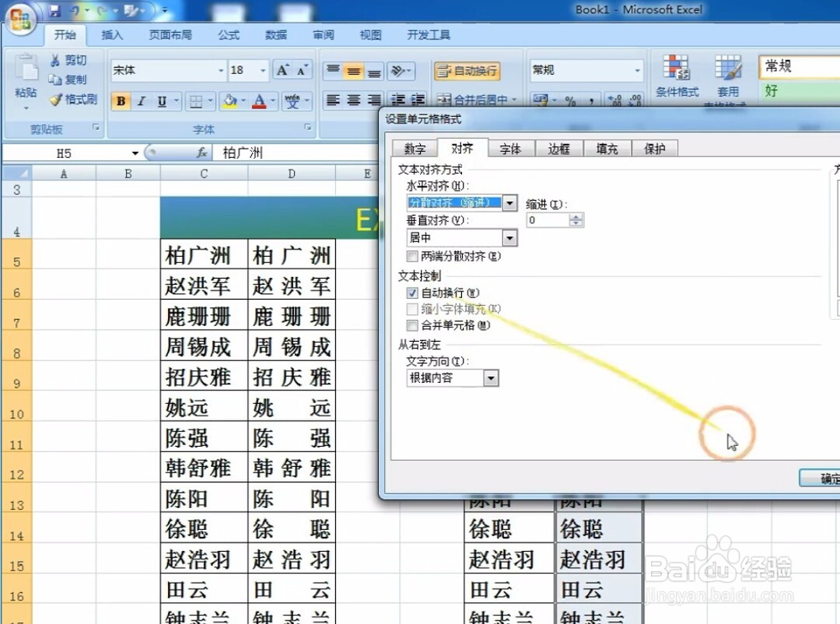Open the 插入 ribbon tab
Viewport: 840px width, 624px height.
pos(112,35)
